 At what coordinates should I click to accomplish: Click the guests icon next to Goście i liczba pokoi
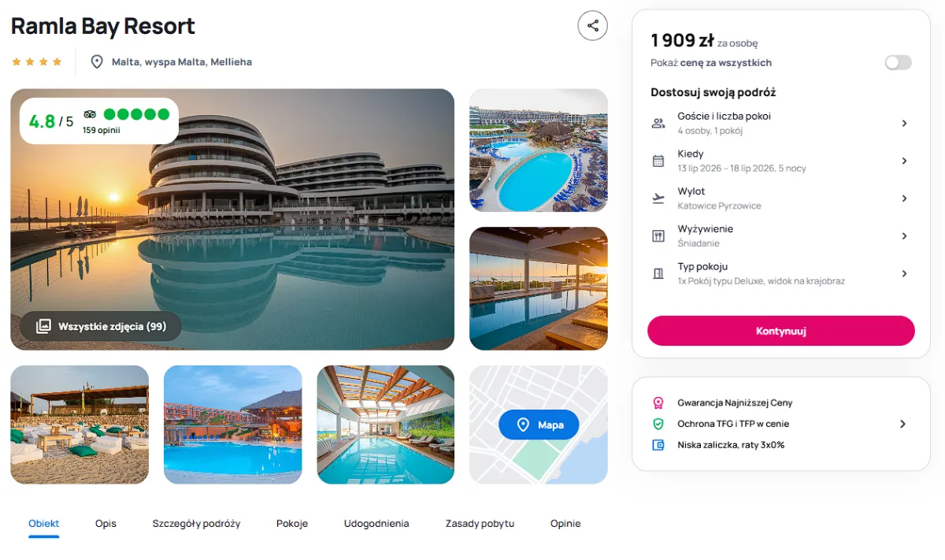pos(658,123)
